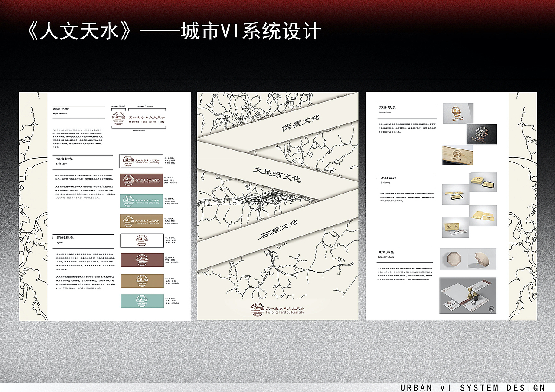This screenshot has width=555, height=392.
Task: Click the 《人文天水》城市VI系统设计 title
Action: coord(173,29)
